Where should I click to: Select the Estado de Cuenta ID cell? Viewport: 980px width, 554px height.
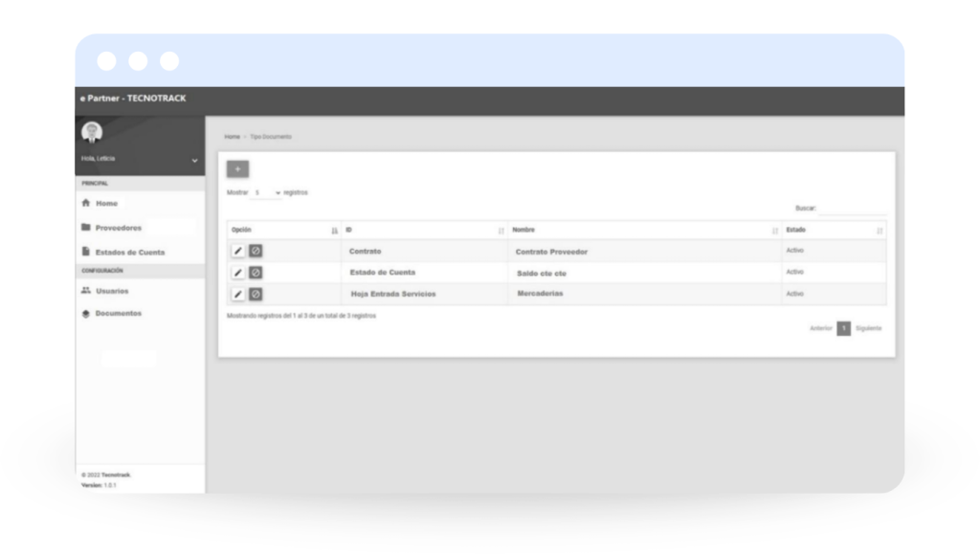tap(383, 273)
